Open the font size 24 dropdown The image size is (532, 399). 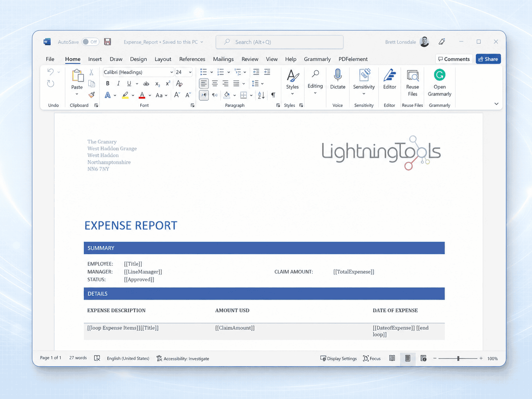190,72
